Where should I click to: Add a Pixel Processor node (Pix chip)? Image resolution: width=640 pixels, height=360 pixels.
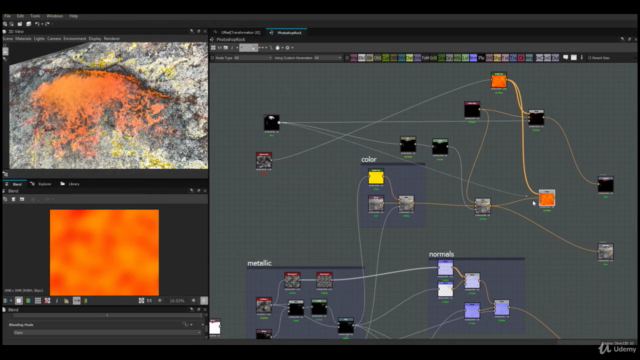tap(481, 58)
